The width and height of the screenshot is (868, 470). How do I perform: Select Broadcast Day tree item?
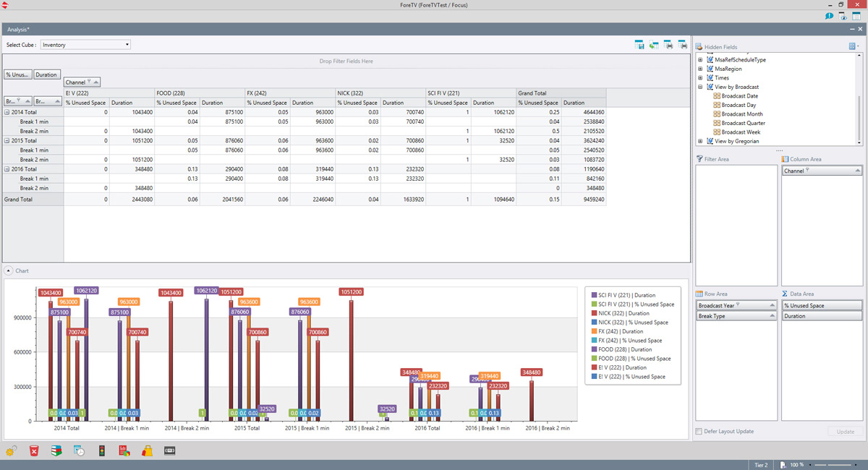coord(739,105)
